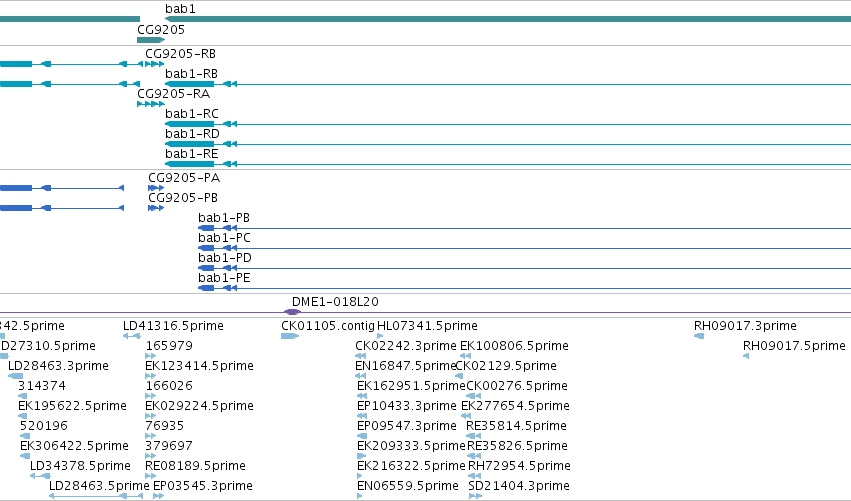The width and height of the screenshot is (851, 501).
Task: Click the CK01105.contig alignment block
Action: (290, 337)
